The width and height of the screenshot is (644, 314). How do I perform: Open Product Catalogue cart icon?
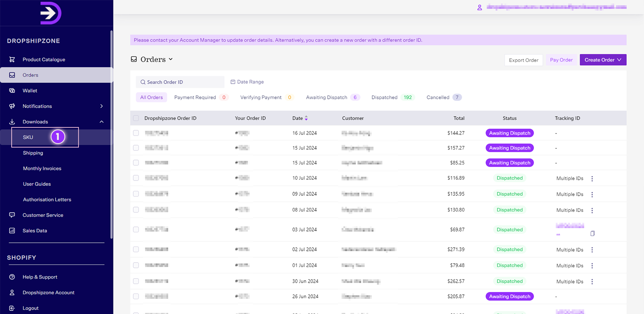point(12,60)
